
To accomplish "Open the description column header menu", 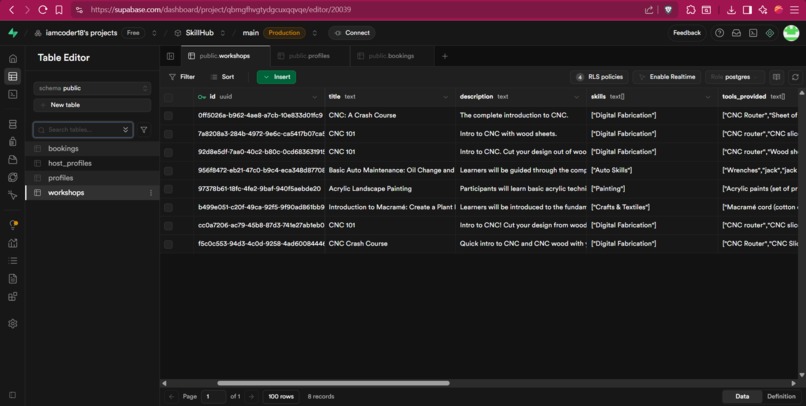I will pyautogui.click(x=576, y=97).
